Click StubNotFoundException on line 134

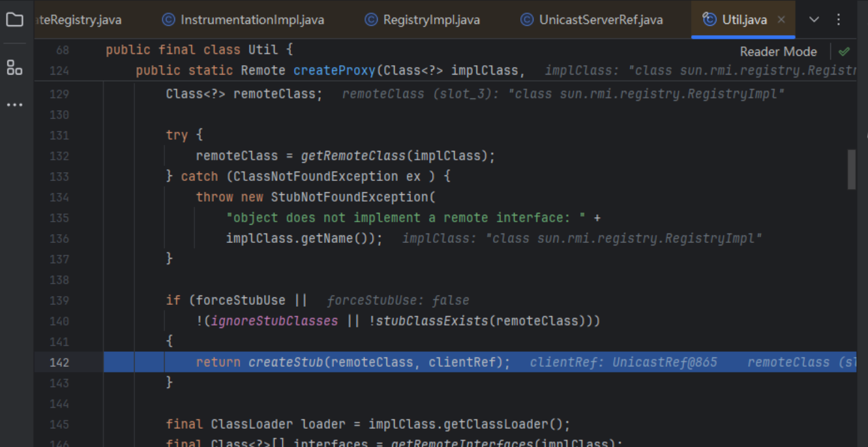click(349, 197)
